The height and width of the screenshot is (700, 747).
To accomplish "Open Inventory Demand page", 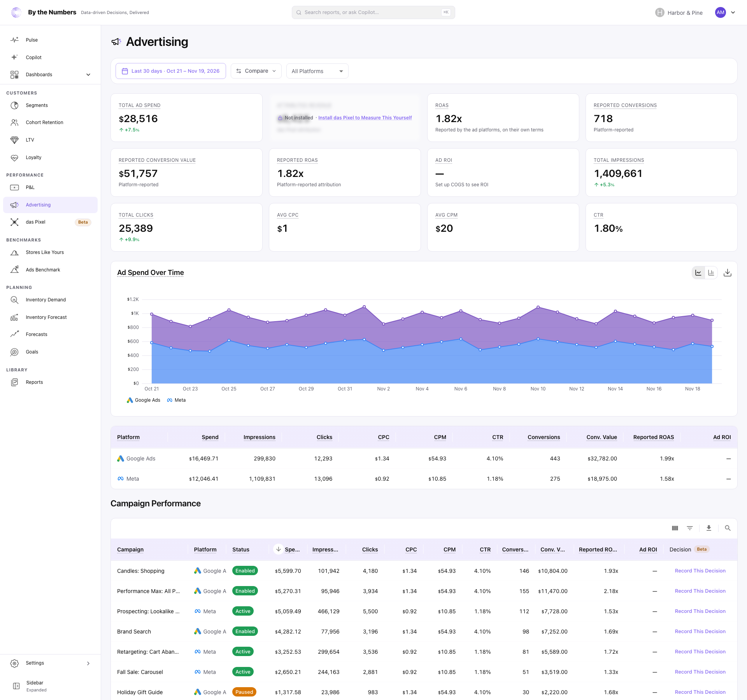I will (50, 300).
